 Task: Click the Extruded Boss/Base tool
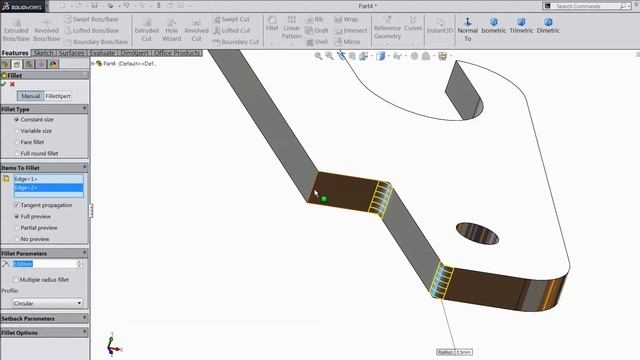16,30
